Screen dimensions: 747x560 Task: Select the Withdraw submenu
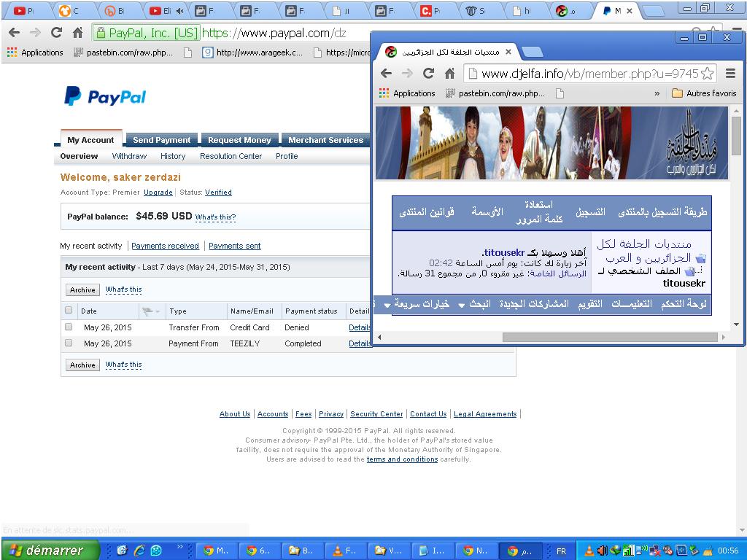(129, 156)
